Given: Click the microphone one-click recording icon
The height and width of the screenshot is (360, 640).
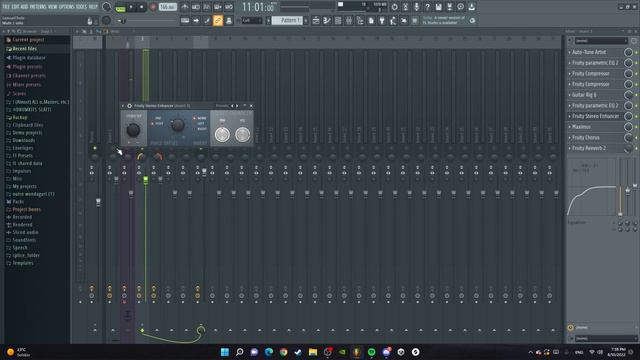Looking at the screenshot, I should [416, 7].
